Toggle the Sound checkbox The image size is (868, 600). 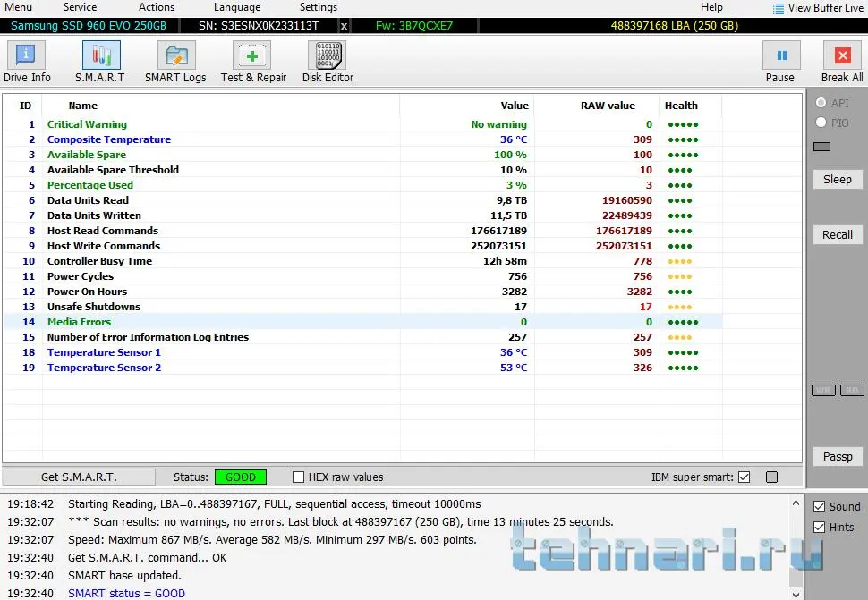pyautogui.click(x=820, y=506)
